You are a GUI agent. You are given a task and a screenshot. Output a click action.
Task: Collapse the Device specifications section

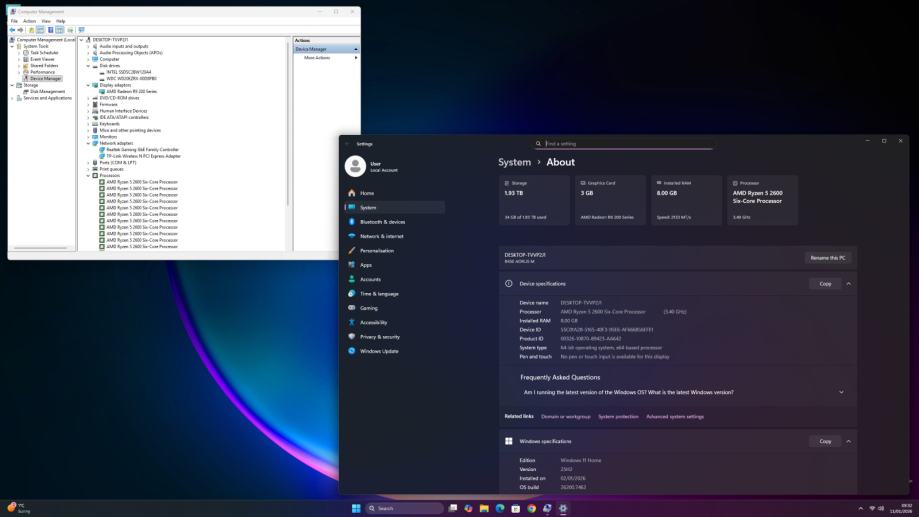tap(849, 284)
